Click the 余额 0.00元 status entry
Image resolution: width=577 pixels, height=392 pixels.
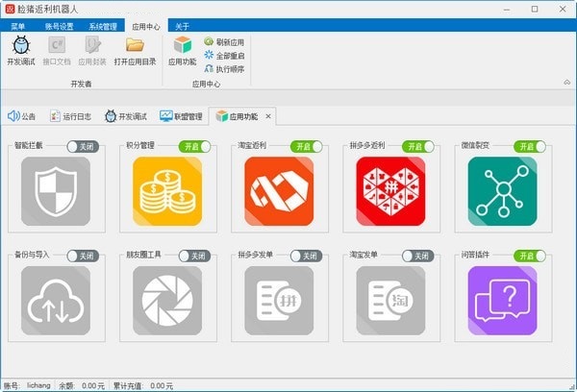tap(82, 385)
